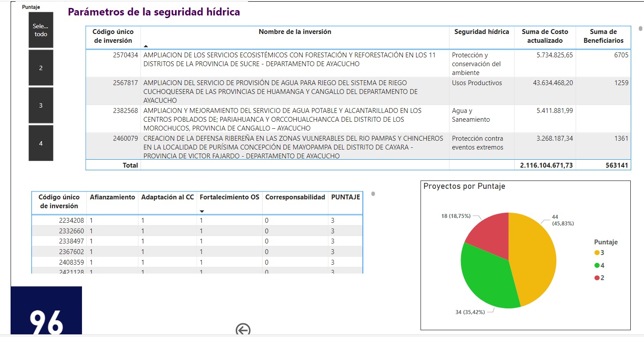Filter by Puntaje 4 slicer button

coord(41,143)
